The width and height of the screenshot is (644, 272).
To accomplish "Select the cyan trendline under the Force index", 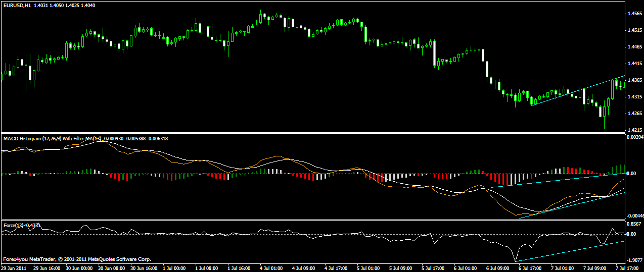I will (571, 251).
